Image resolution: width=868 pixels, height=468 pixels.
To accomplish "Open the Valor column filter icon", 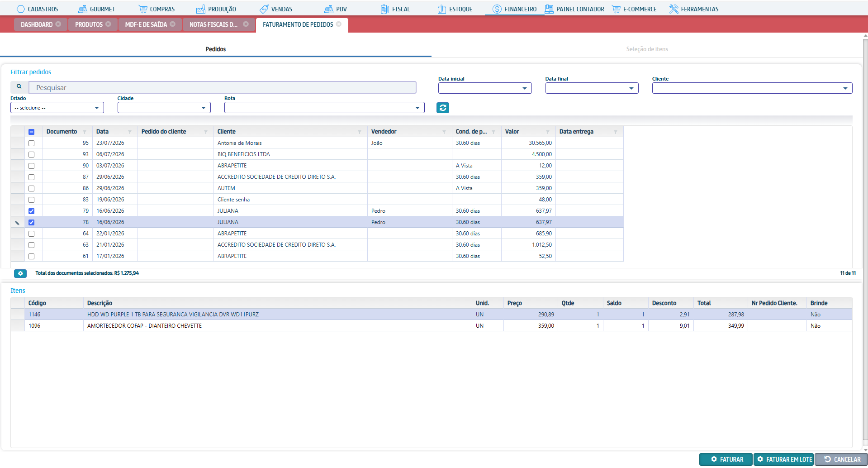I will [x=548, y=132].
